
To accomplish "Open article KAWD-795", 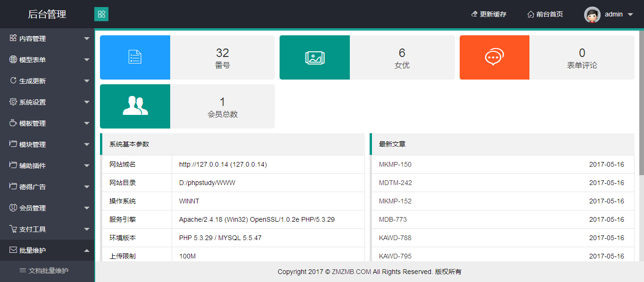I will (395, 256).
